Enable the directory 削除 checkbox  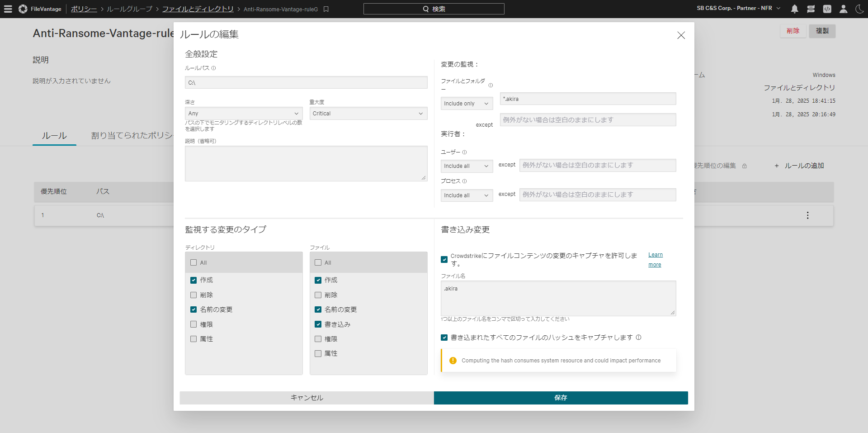(193, 295)
